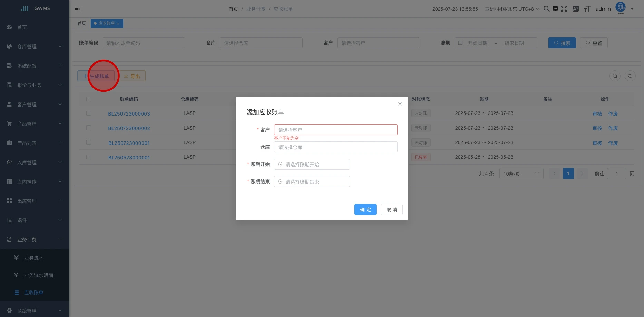Click the round refresh table icon
The width and height of the screenshot is (644, 317).
point(630,76)
